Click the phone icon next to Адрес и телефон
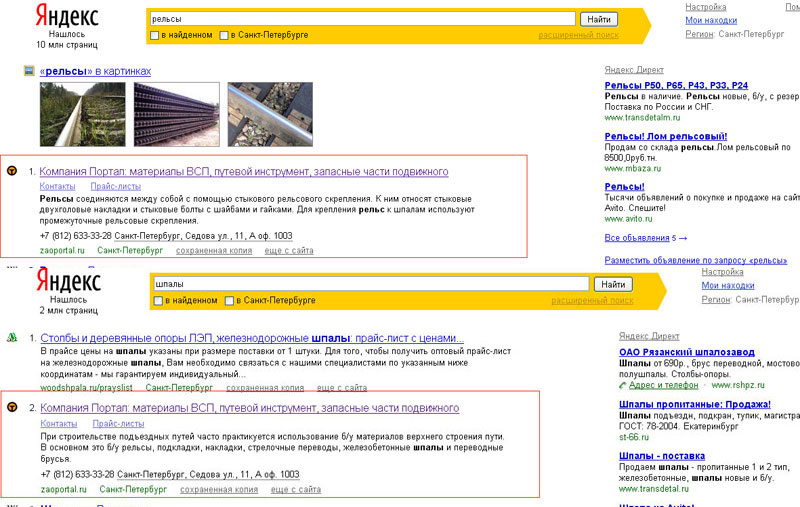The width and height of the screenshot is (800, 507). [x=623, y=385]
